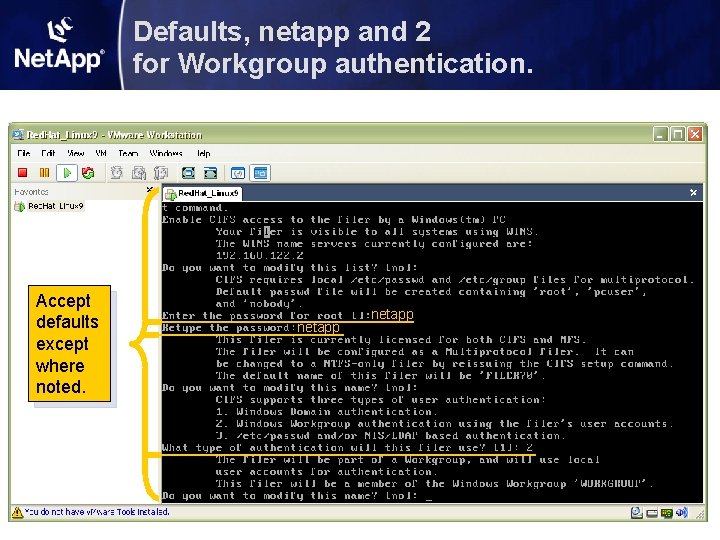Click the 'Enable CIFS access' console line
Image resolution: width=720 pixels, height=540 pixels.
coord(334,220)
